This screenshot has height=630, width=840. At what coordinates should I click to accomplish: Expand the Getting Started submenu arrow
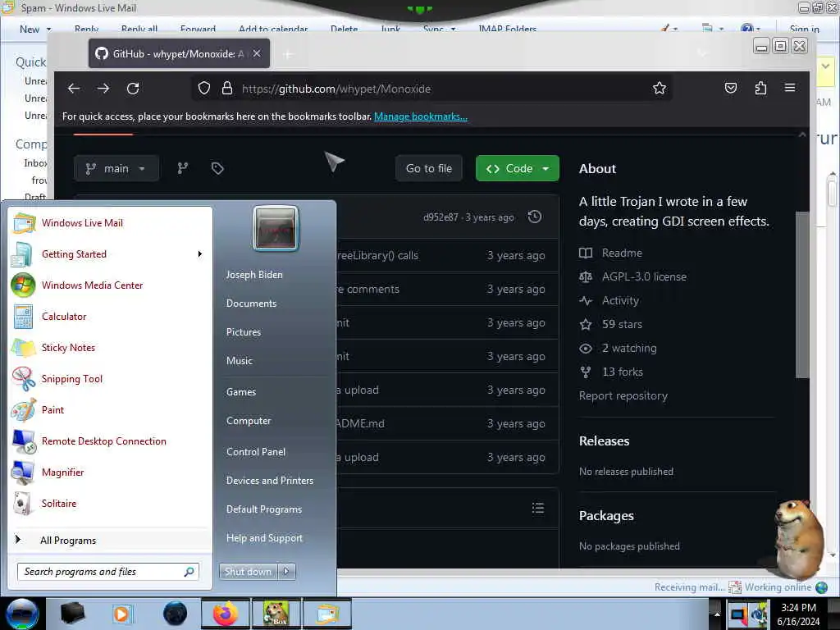[x=200, y=254]
